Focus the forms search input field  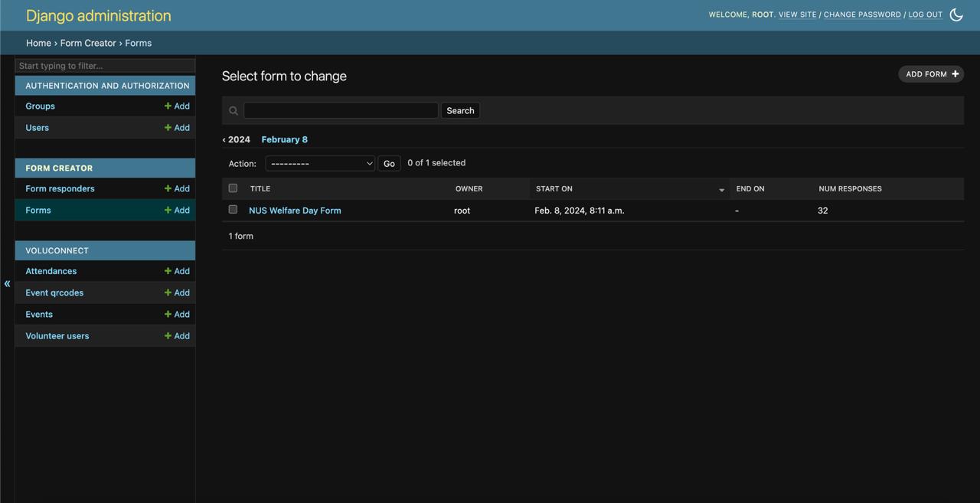341,111
